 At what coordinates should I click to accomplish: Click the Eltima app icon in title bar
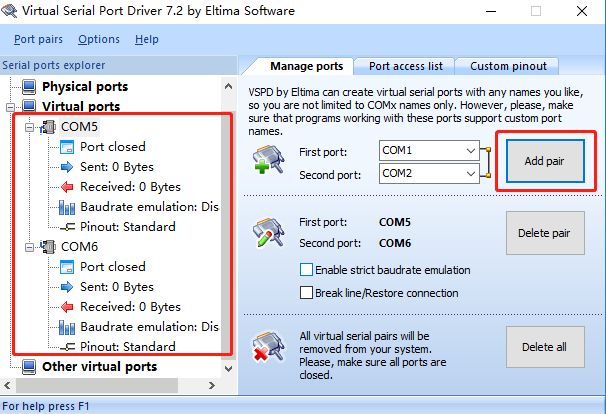click(x=9, y=10)
